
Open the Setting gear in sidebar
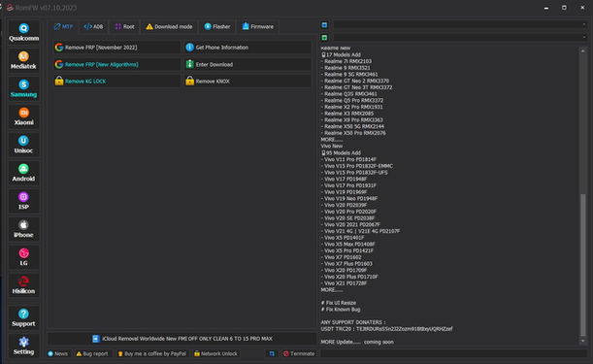(x=23, y=346)
